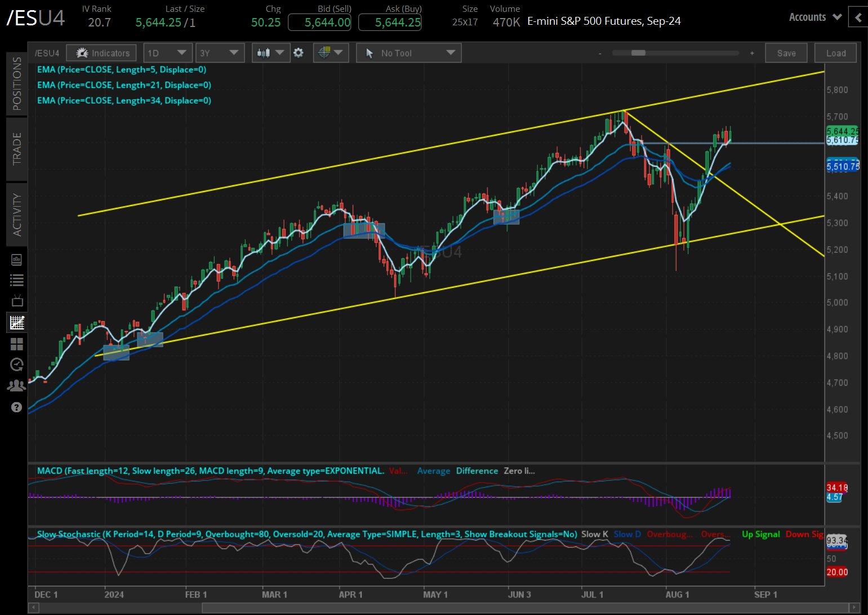
Task: Open the TRADE side tab
Action: [x=17, y=149]
